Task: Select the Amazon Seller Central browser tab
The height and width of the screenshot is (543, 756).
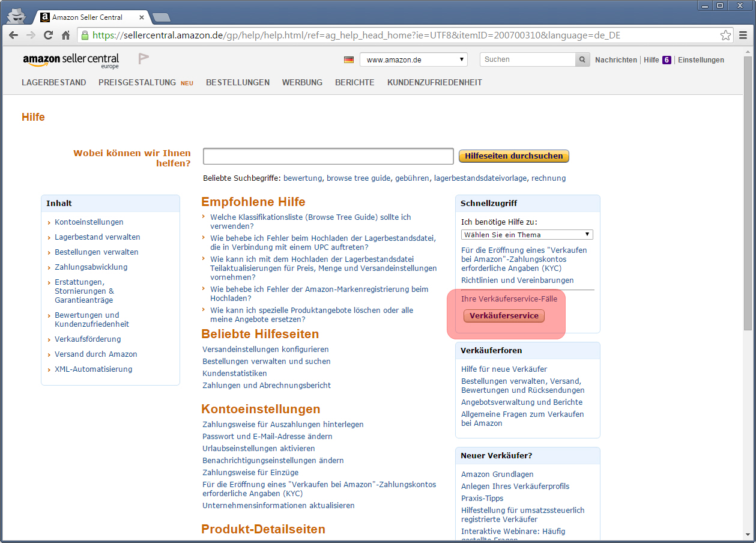Action: (x=90, y=17)
